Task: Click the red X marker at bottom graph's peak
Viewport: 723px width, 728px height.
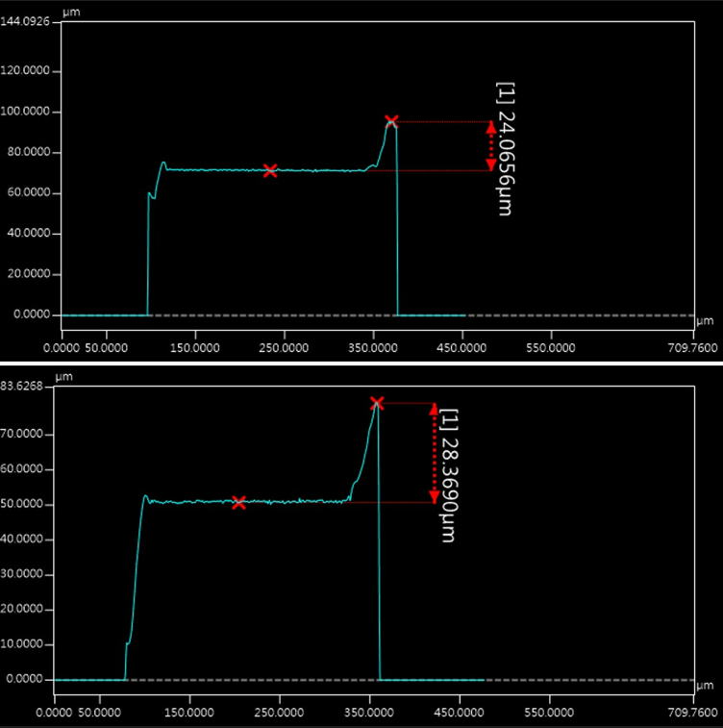Action: click(377, 403)
